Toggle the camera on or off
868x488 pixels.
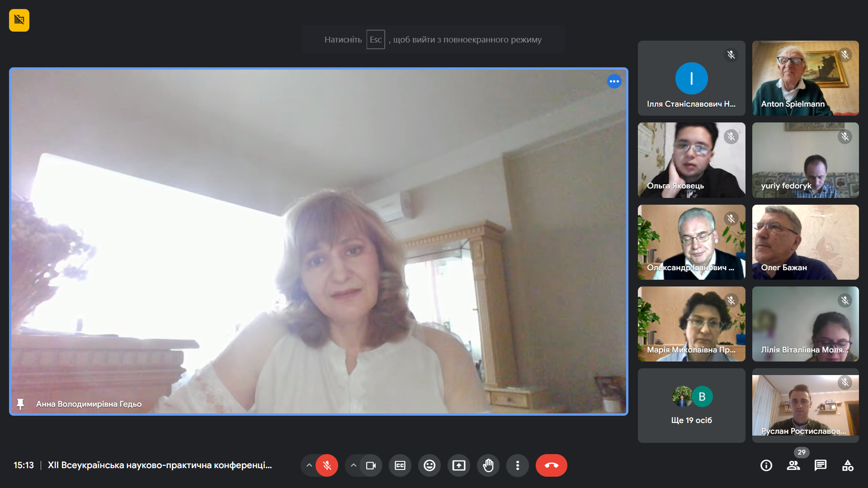371,465
